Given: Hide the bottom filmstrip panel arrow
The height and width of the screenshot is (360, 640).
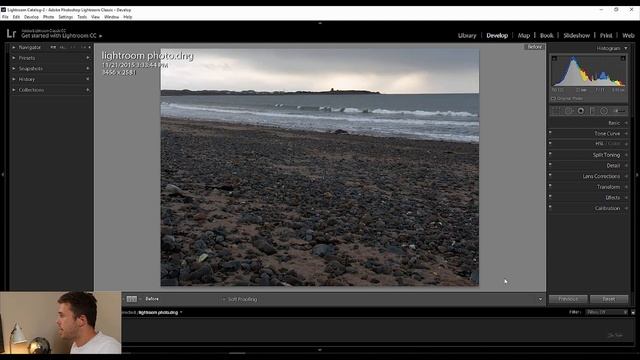Looking at the screenshot, I should [320, 350].
